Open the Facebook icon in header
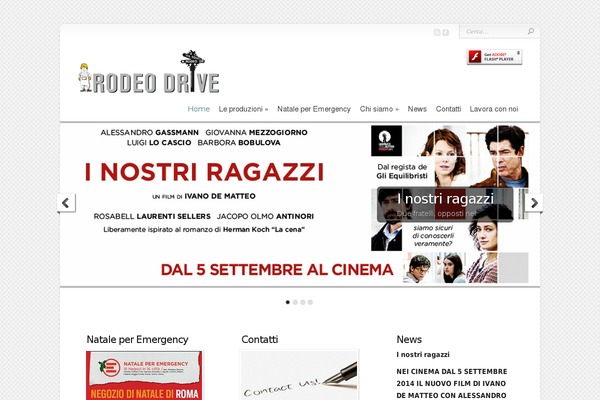 (x=445, y=33)
